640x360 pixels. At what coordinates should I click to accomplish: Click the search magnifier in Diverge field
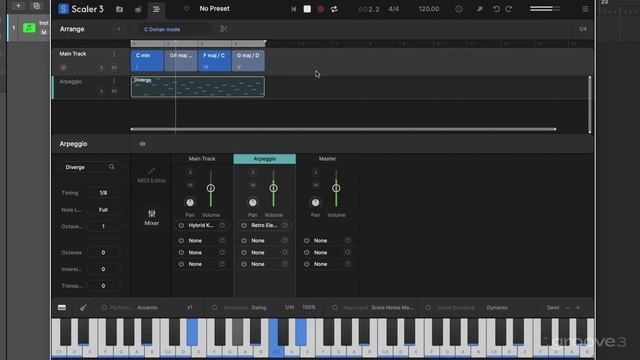(x=111, y=167)
